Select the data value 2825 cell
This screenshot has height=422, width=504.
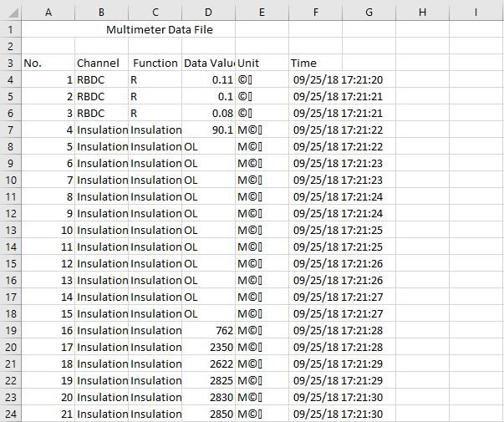(209, 380)
